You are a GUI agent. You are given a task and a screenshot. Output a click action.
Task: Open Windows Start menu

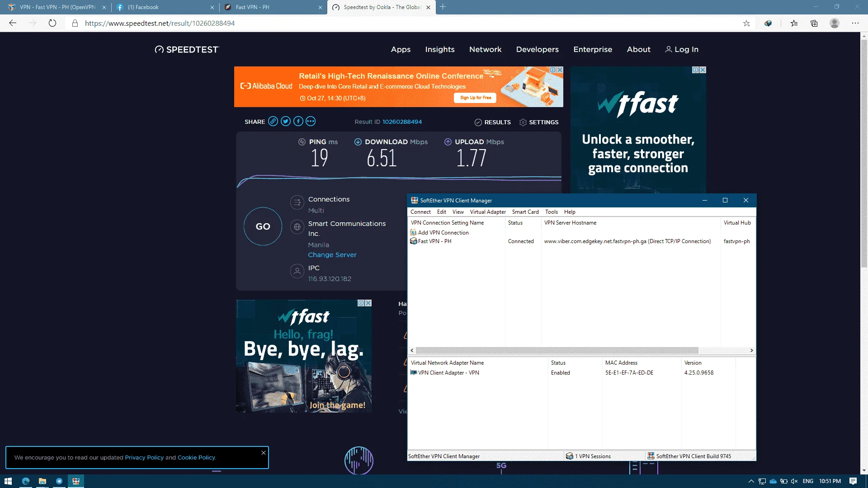pos(8,481)
